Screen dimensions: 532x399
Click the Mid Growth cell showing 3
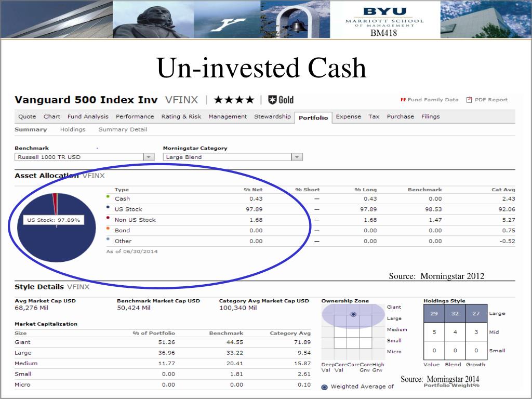[x=476, y=332]
